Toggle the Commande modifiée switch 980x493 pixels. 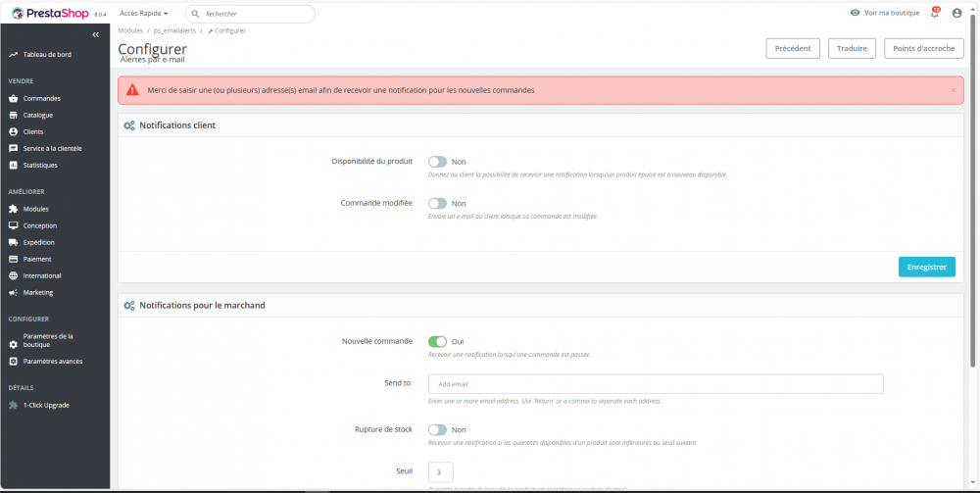(437, 203)
